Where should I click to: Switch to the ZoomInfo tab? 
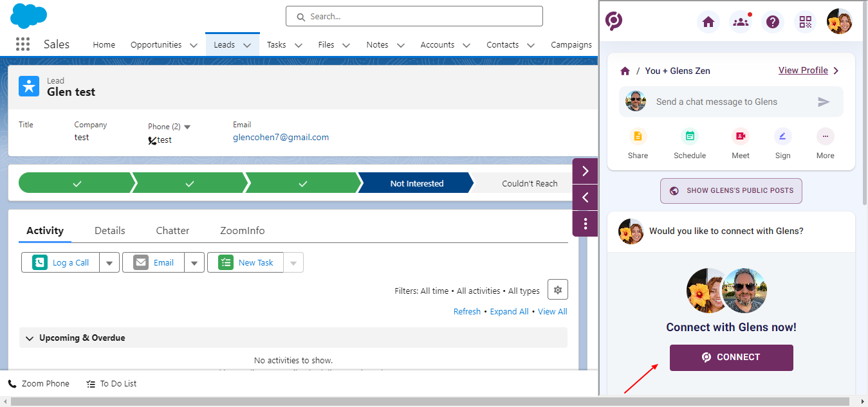tap(243, 230)
